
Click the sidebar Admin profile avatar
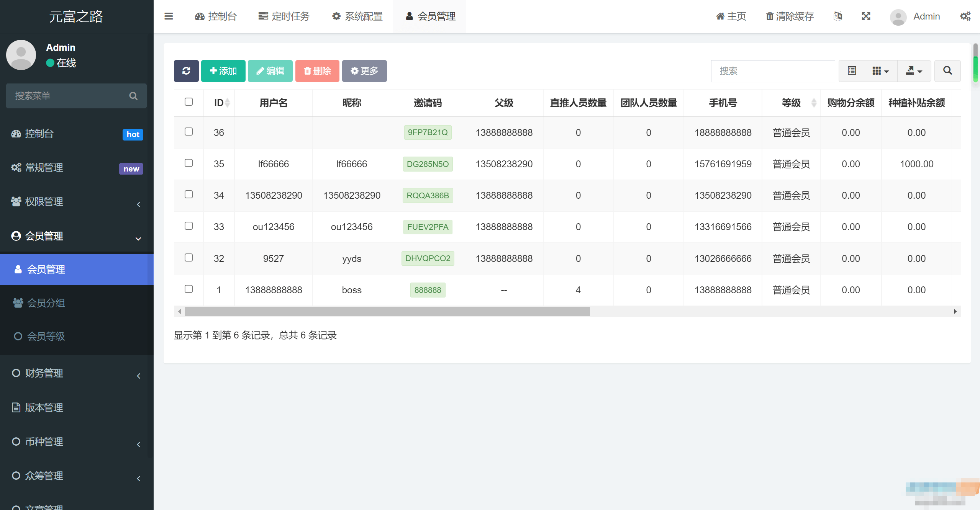[x=21, y=55]
